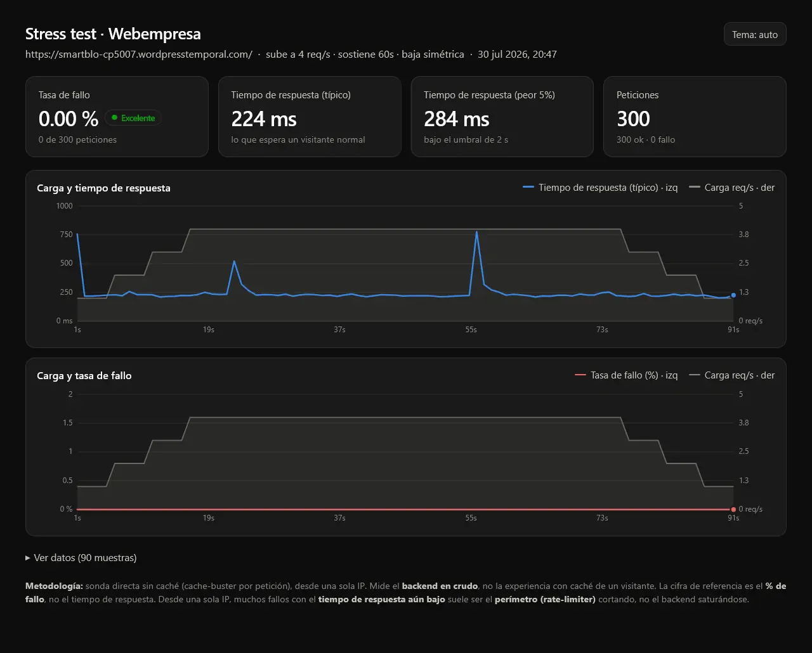Image resolution: width=812 pixels, height=653 pixels.
Task: Click the '0.00 %' failure rate value
Action: pos(69,119)
